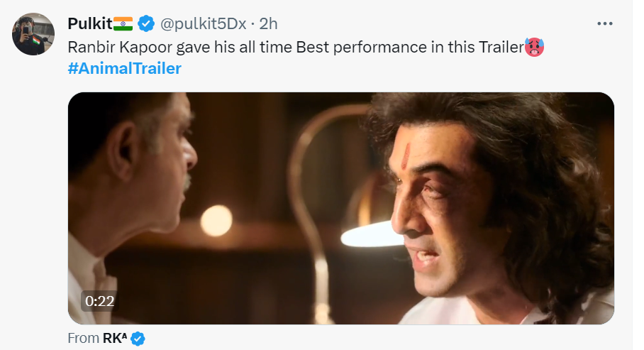Open the three-dot More options menu
Screen dimensions: 644x350
pos(604,24)
